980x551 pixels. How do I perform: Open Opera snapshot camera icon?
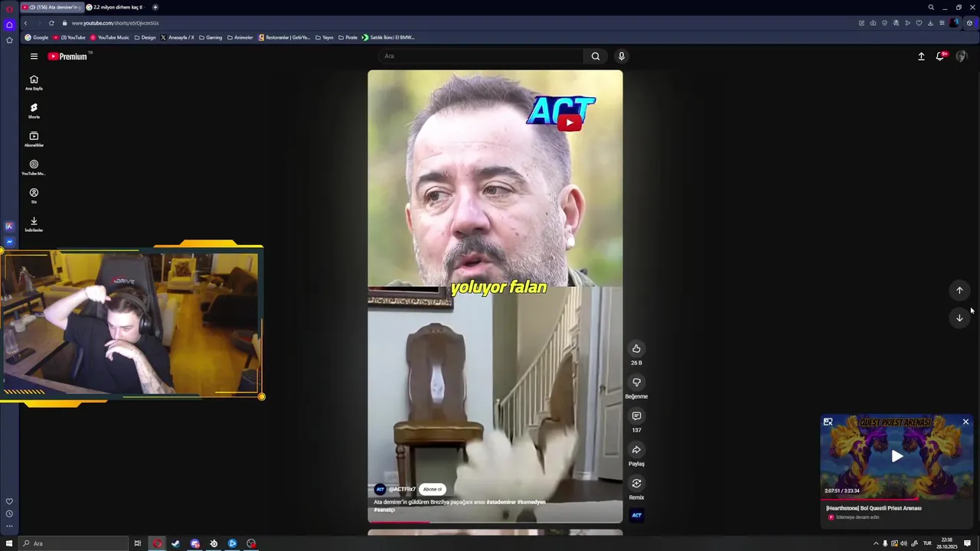click(x=873, y=23)
